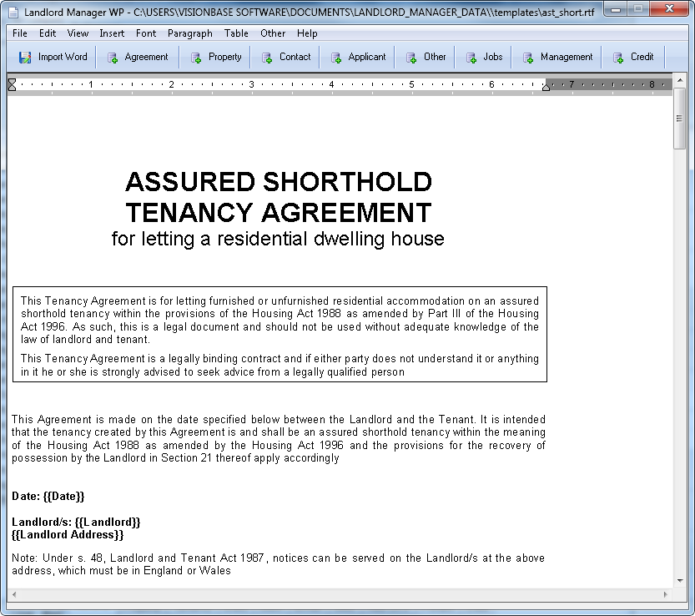Open the Font menu
This screenshot has height=616, width=695.
point(146,33)
